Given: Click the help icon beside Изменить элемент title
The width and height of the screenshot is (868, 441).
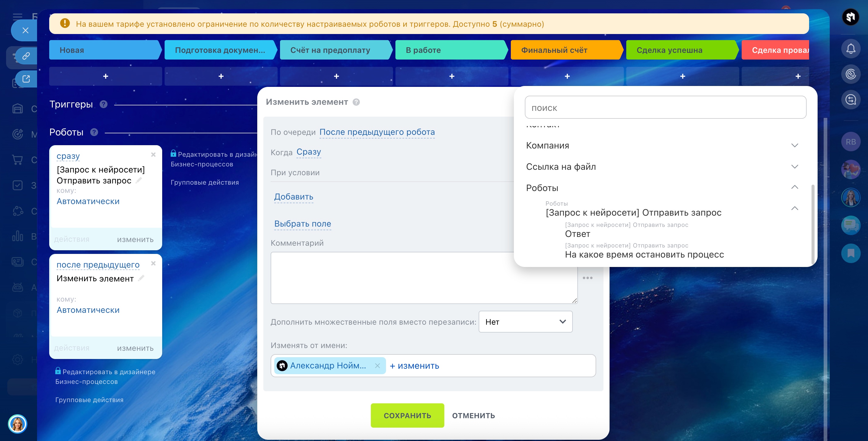Looking at the screenshot, I should pyautogui.click(x=356, y=102).
